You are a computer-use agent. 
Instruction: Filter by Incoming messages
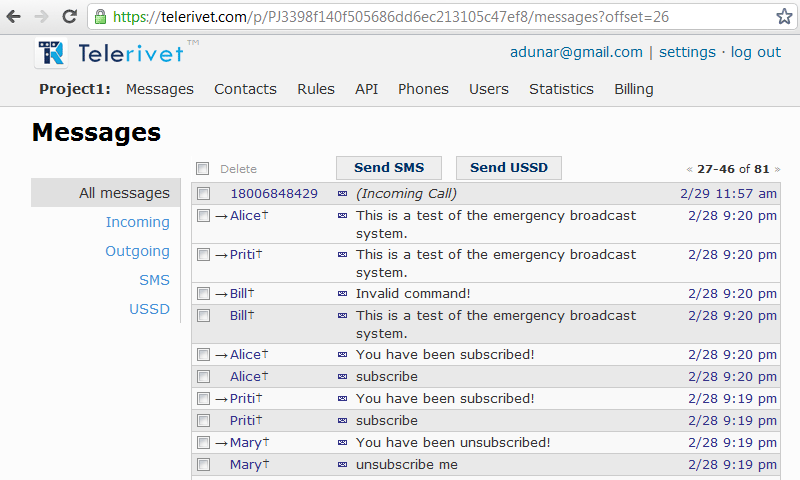[x=137, y=222]
